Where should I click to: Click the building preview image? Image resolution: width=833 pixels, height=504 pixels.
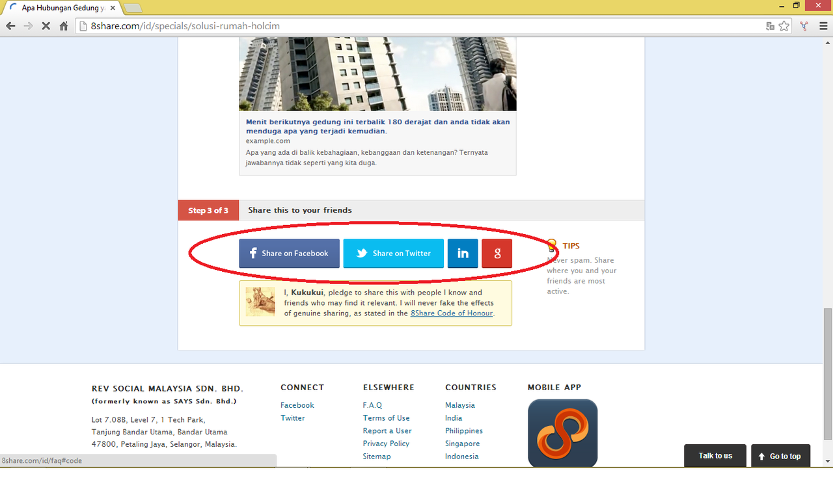point(377,74)
